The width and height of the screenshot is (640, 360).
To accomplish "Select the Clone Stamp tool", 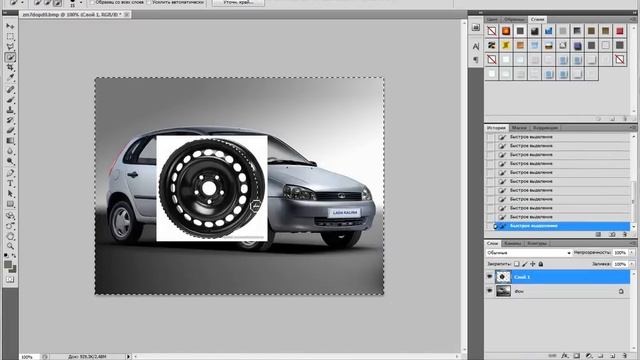I will click(10, 110).
